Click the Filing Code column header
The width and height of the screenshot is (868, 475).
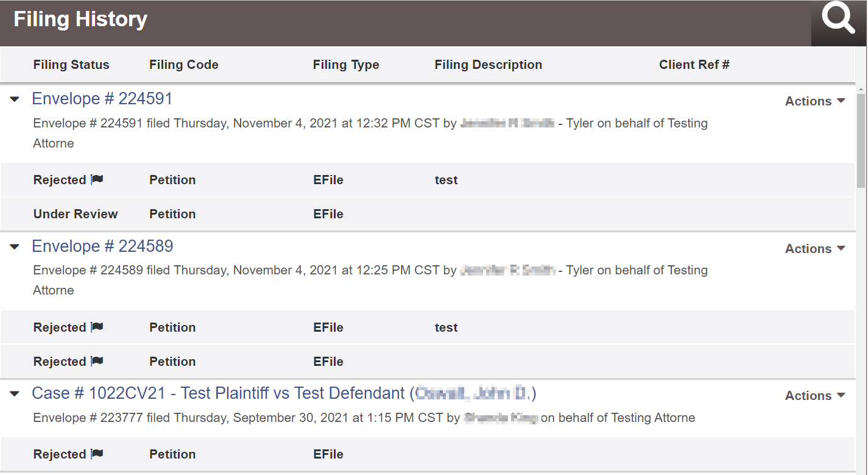pos(183,65)
